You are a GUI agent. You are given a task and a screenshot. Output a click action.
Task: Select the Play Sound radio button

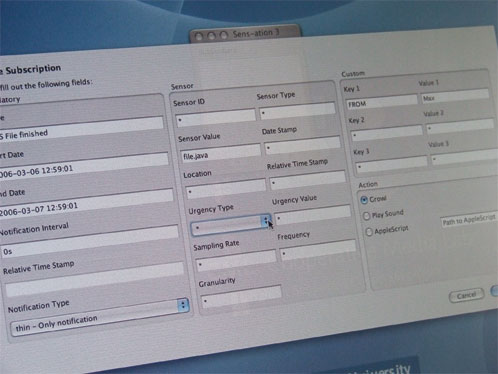[366, 216]
